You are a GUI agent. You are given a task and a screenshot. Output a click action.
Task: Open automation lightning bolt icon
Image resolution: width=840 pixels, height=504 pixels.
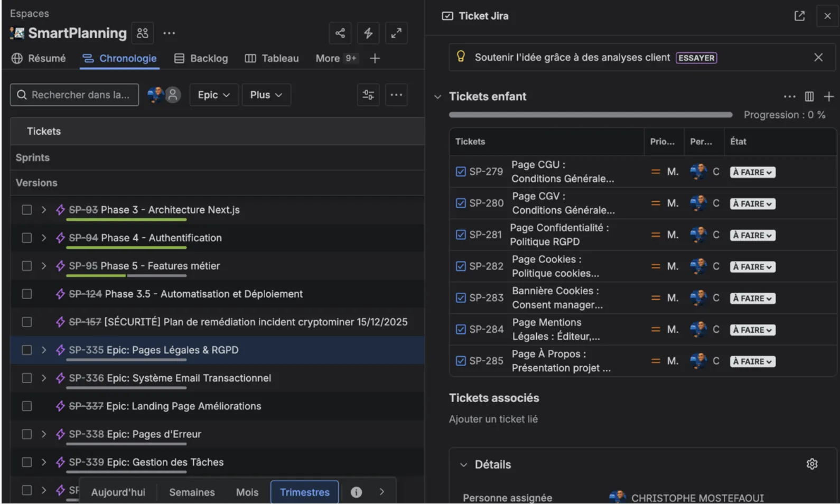pos(368,33)
